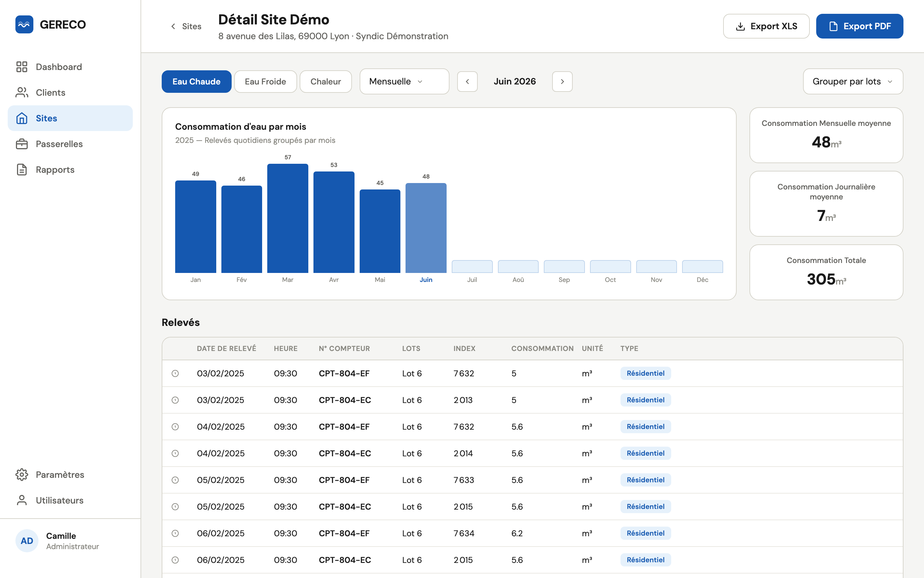Click the Mar bar in the chart

point(287,218)
